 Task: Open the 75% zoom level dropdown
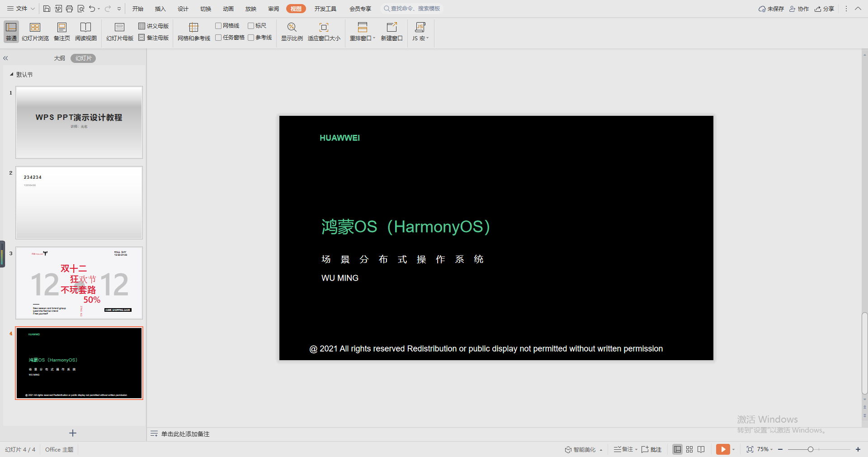click(765, 449)
